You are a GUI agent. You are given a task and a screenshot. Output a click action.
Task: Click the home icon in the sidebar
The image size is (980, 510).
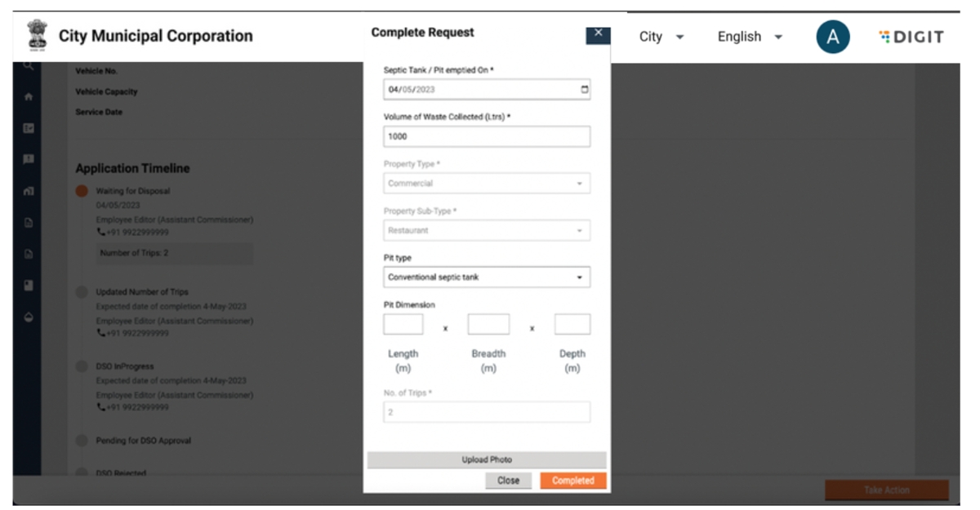coord(29,97)
